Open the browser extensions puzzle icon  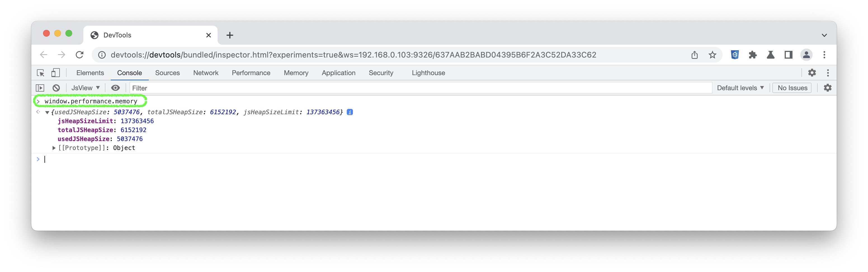click(753, 55)
